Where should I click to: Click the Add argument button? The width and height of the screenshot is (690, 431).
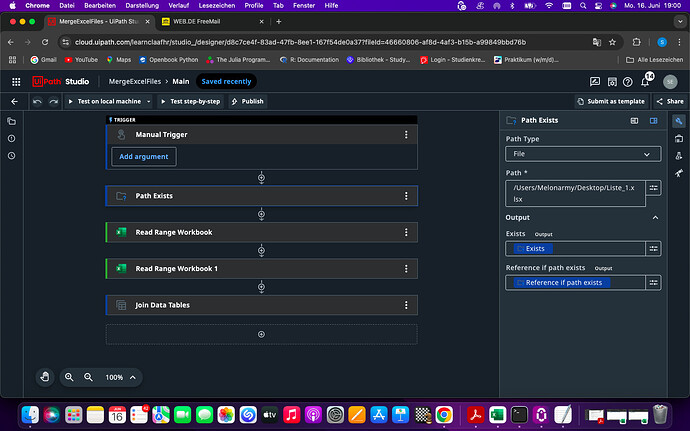(x=144, y=157)
